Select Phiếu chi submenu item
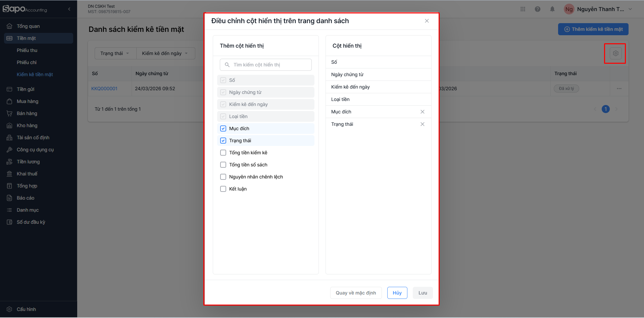 pyautogui.click(x=27, y=62)
